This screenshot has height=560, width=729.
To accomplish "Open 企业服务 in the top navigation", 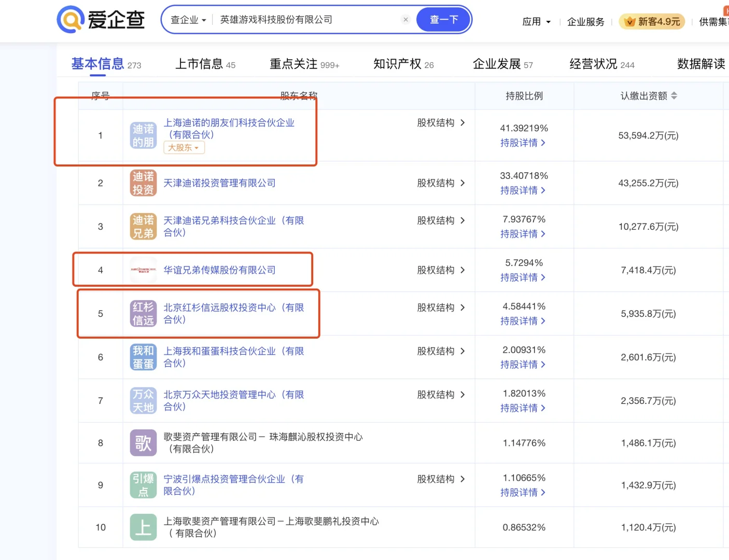I will click(x=586, y=22).
